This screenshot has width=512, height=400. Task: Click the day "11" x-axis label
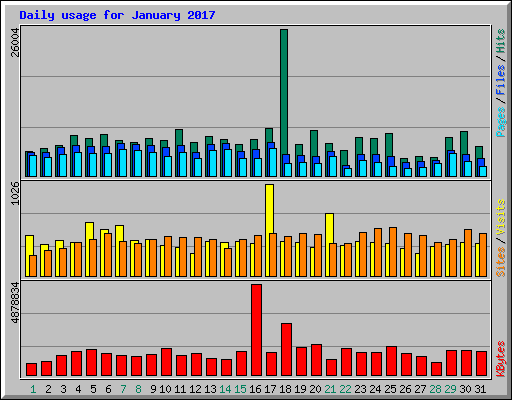[180, 389]
